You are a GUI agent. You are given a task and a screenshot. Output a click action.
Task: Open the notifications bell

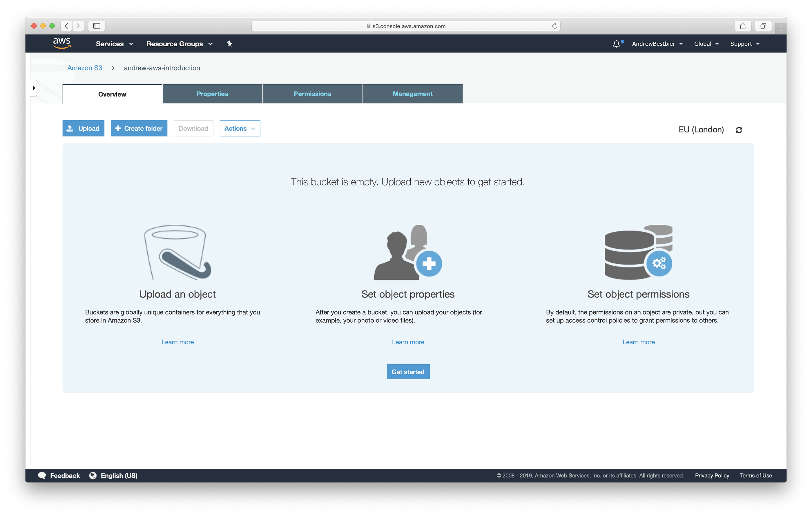[x=617, y=43]
